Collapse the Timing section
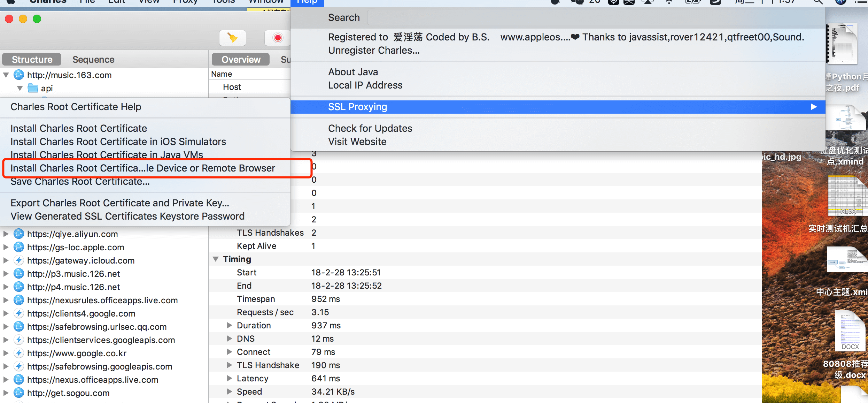868x403 pixels. [216, 259]
